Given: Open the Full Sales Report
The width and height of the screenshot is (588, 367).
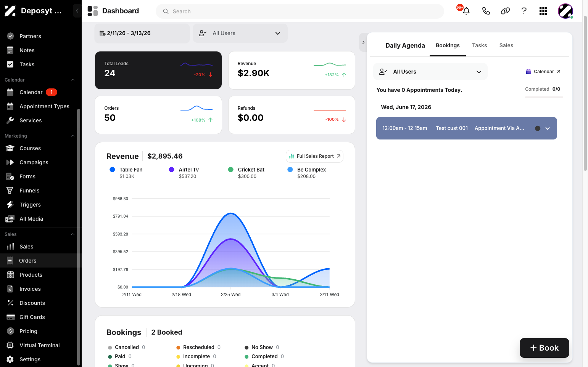Looking at the screenshot, I should click(x=314, y=156).
